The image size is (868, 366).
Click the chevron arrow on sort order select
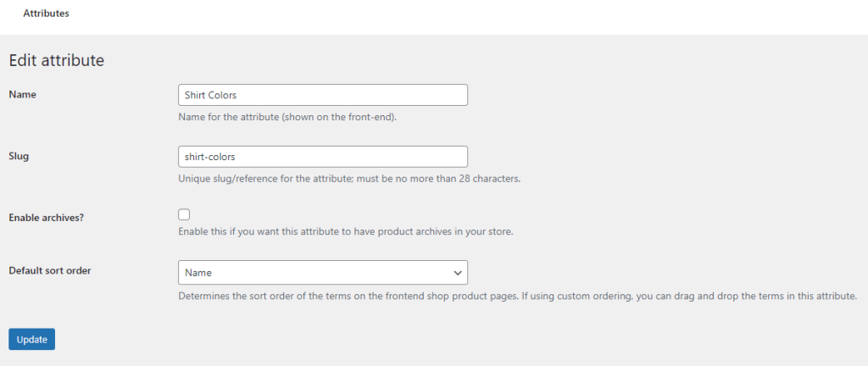coord(458,273)
